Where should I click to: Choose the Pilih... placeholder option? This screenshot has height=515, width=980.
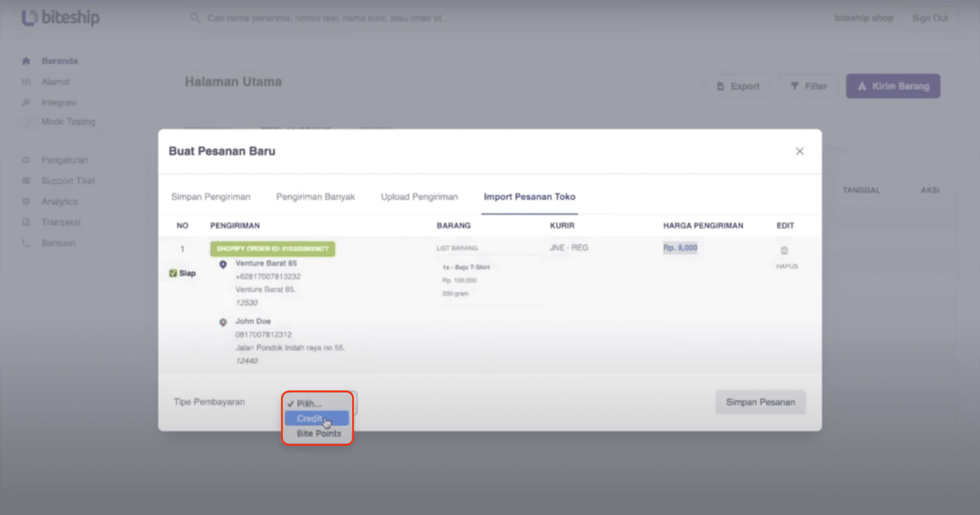309,403
